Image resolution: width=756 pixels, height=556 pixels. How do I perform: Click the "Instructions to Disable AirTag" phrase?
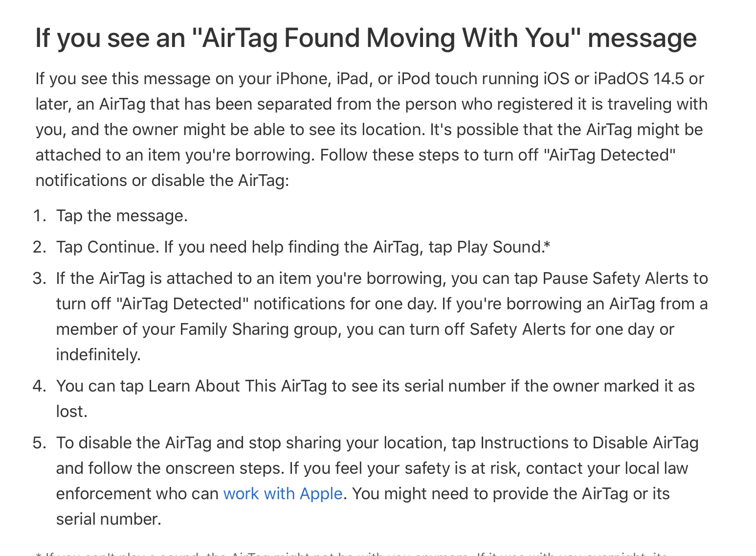tap(589, 443)
